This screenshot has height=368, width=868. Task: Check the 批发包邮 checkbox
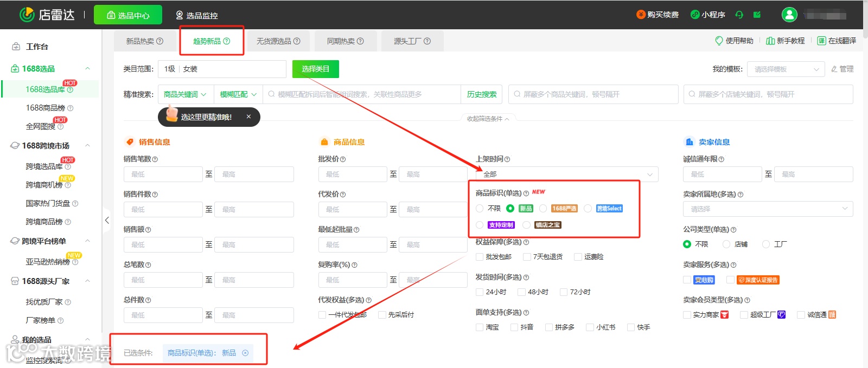(480, 257)
